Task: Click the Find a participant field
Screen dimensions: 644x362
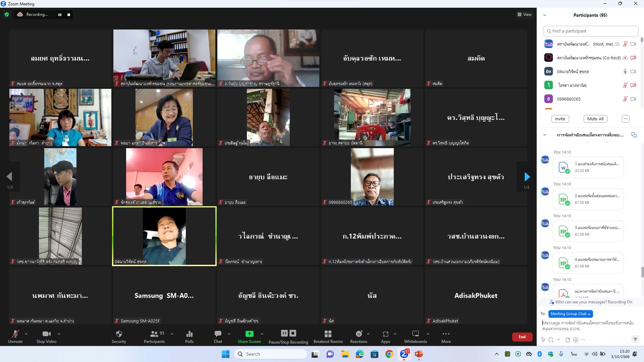Action: pyautogui.click(x=590, y=31)
